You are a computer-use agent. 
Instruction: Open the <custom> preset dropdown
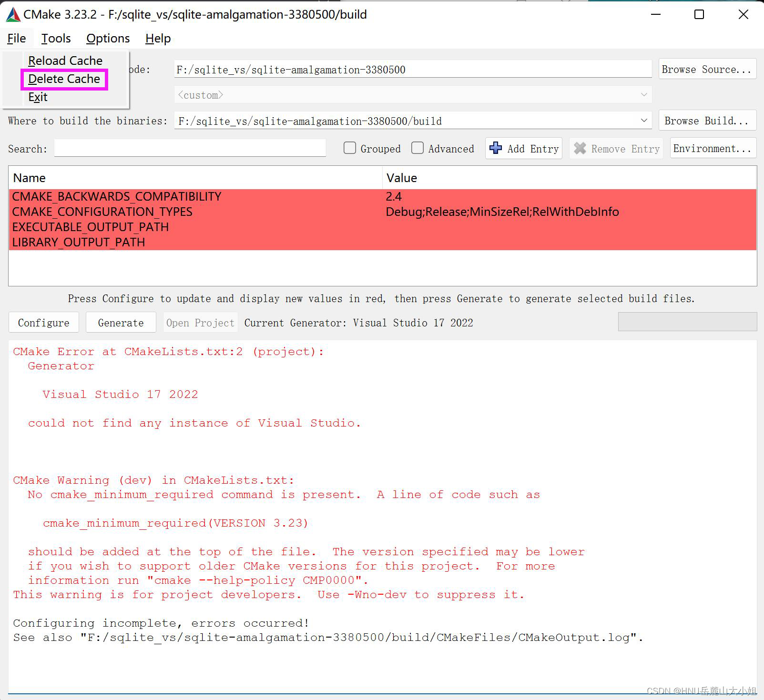pos(413,95)
